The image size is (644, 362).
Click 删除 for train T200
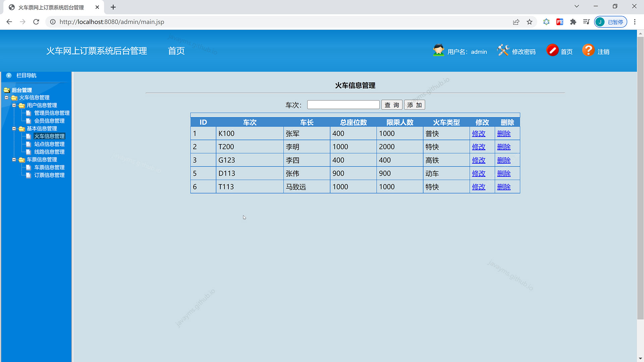[x=504, y=147]
